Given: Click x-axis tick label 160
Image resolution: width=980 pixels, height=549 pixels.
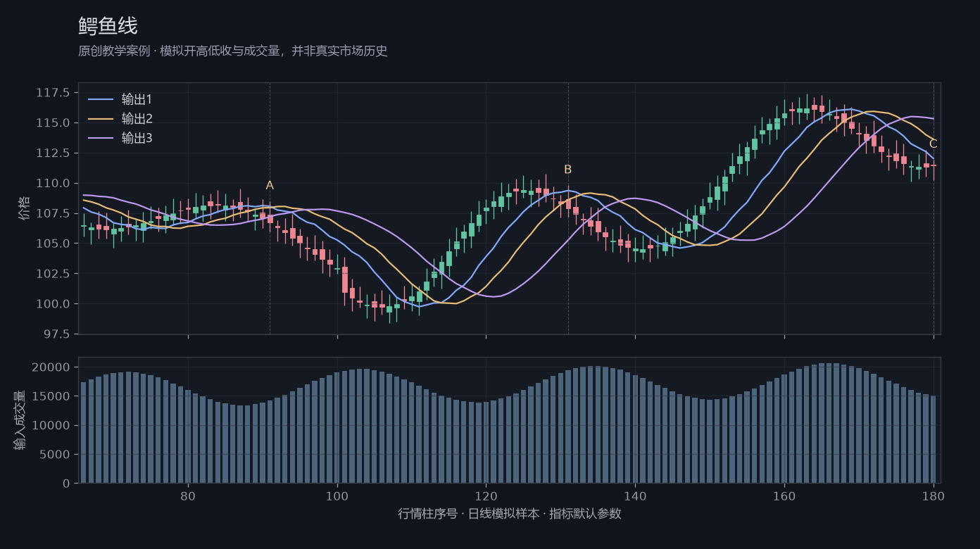Looking at the screenshot, I should (784, 496).
